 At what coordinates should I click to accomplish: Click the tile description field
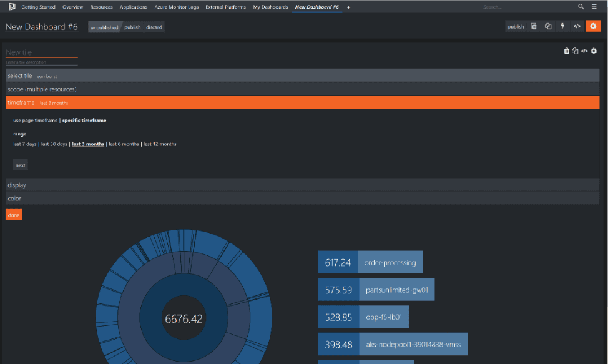(41, 62)
